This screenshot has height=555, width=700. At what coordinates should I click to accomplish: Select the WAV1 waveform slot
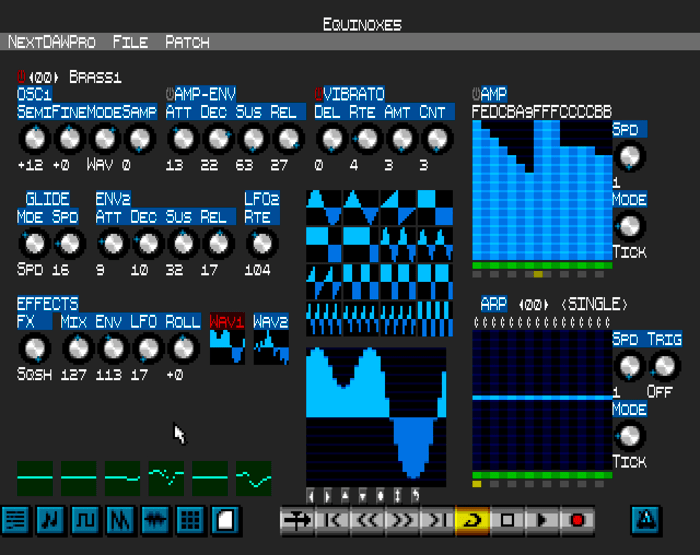[x=227, y=339]
